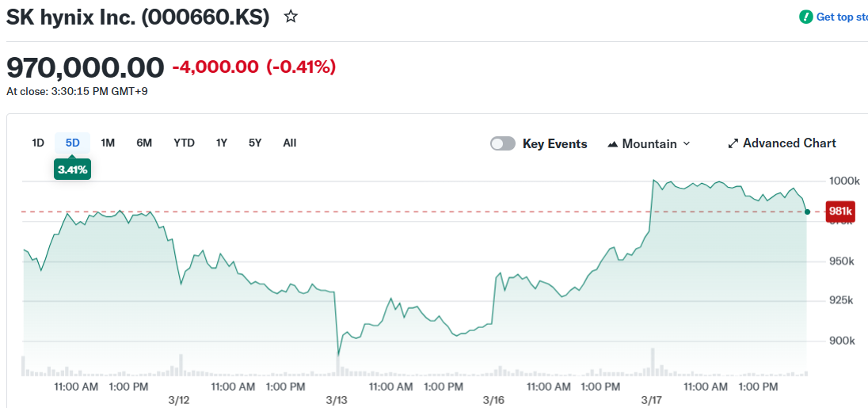
Task: Click the green icon beside Get top stocks
Action: [806, 17]
